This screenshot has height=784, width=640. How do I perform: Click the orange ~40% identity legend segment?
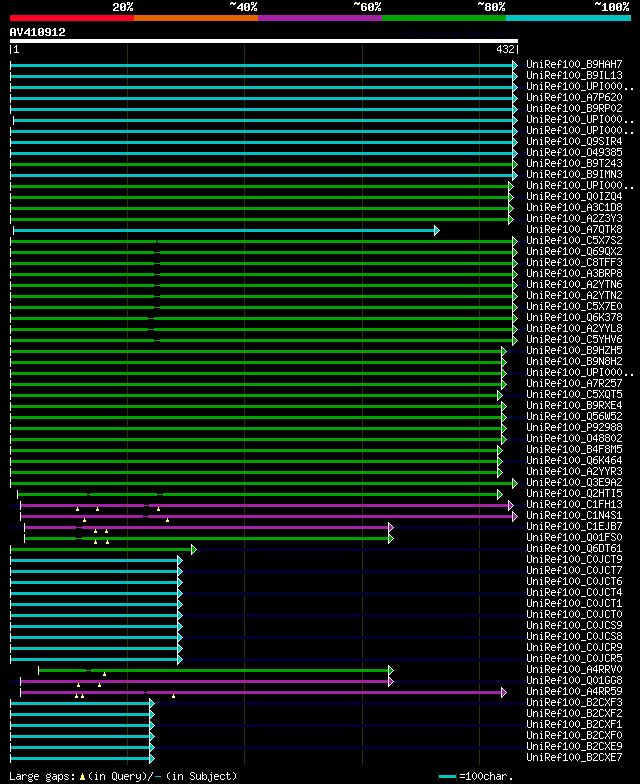[196, 18]
